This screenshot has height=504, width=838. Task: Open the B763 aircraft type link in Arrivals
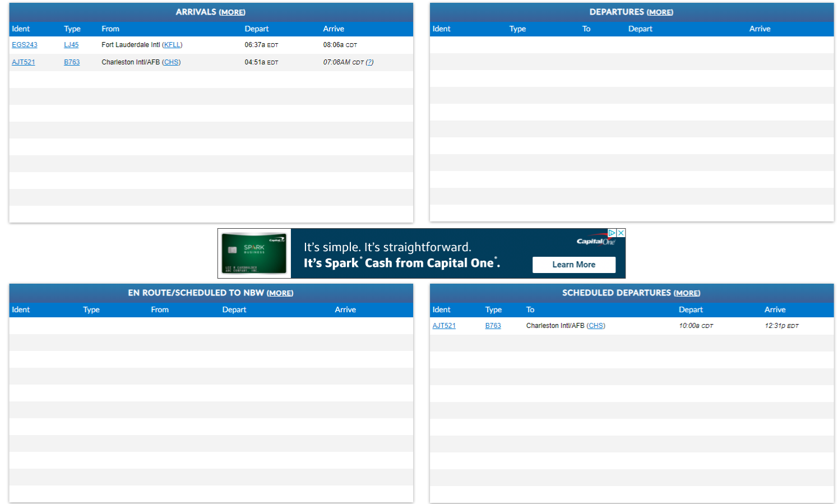click(x=72, y=62)
